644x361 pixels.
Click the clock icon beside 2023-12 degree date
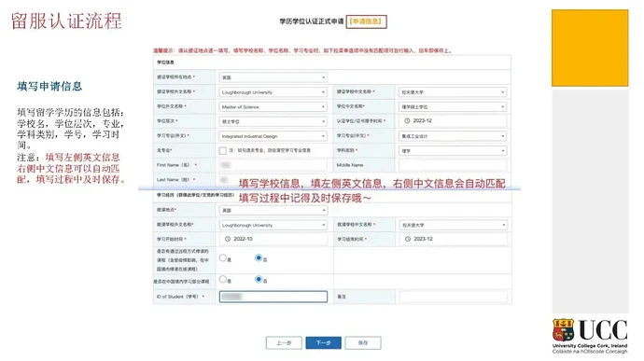click(407, 120)
